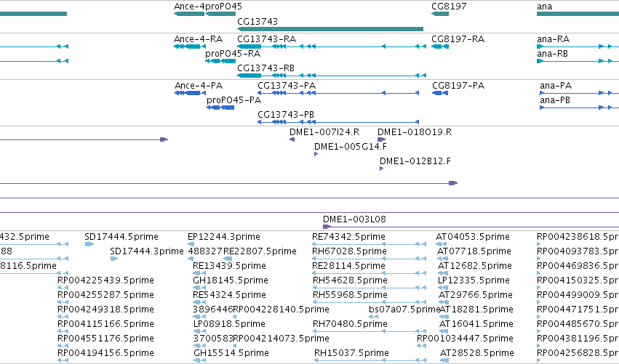Select the ana gene bar
This screenshot has height=364, width=619.
[578, 14]
